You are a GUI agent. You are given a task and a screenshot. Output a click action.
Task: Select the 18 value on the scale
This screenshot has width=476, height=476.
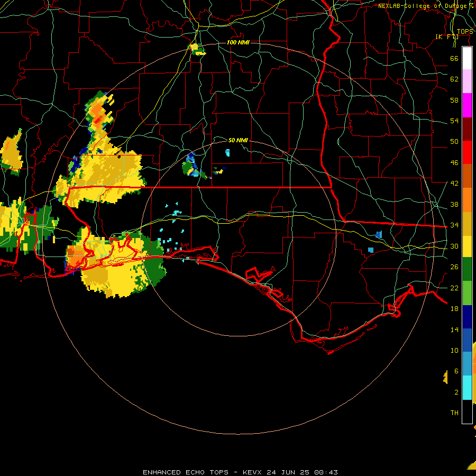(454, 309)
